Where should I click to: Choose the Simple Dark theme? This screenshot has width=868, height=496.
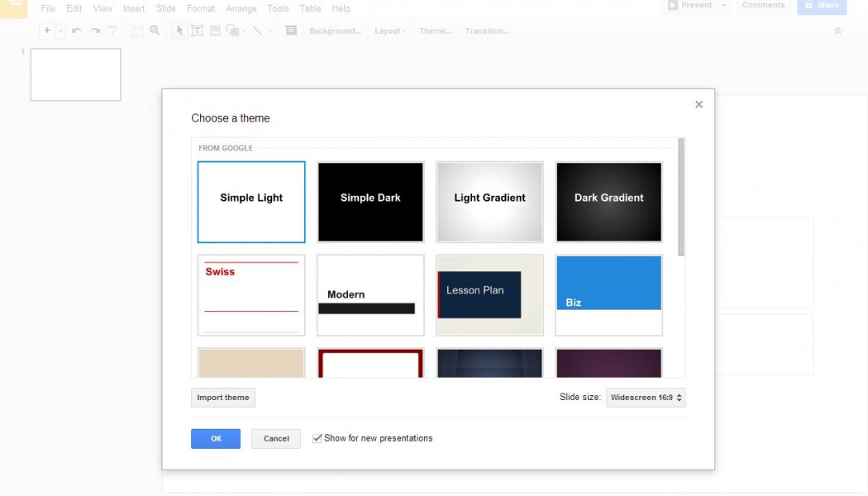coord(370,202)
